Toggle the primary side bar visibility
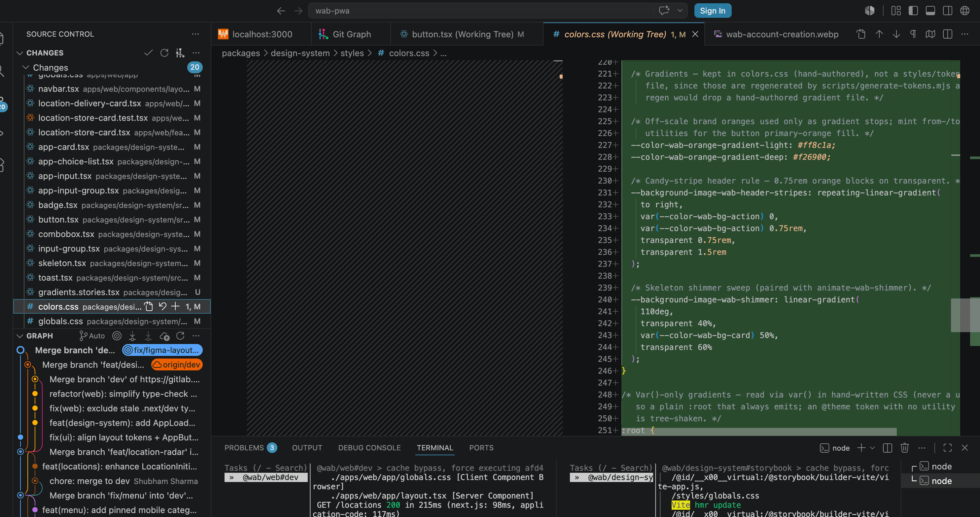This screenshot has height=517, width=980. pos(913,11)
